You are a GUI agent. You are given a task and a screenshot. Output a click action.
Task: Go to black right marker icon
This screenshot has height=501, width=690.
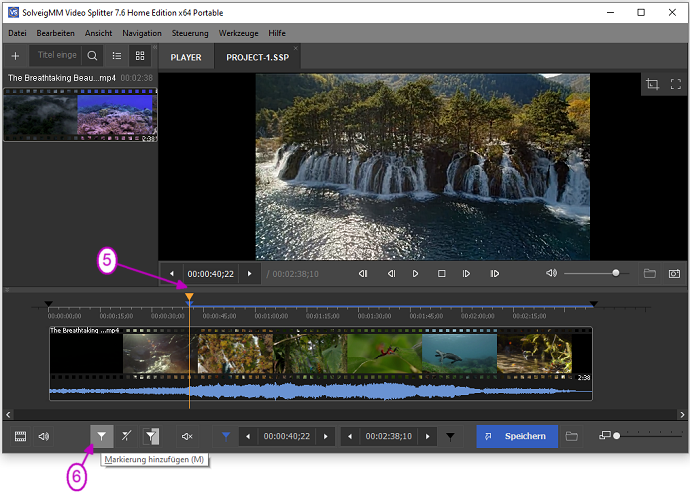tap(450, 436)
